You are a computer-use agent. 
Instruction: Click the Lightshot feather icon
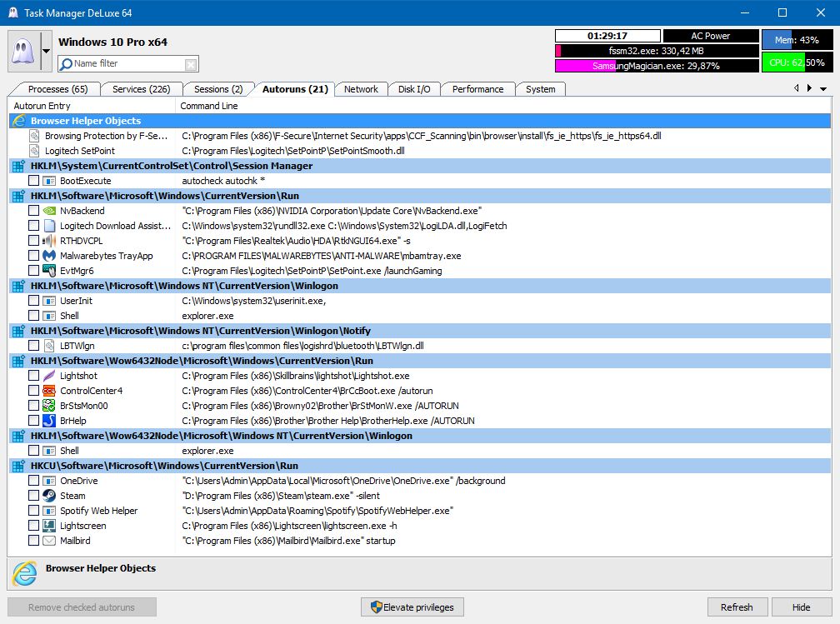49,376
